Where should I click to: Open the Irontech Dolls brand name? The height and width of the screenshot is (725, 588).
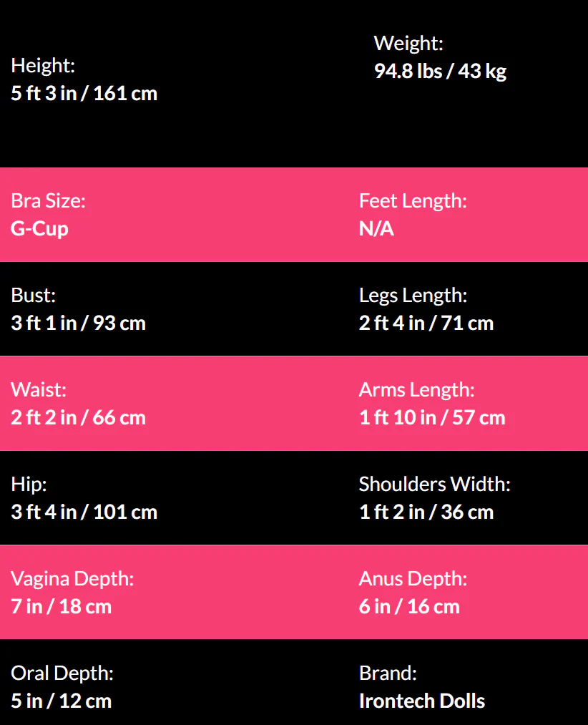click(x=422, y=701)
